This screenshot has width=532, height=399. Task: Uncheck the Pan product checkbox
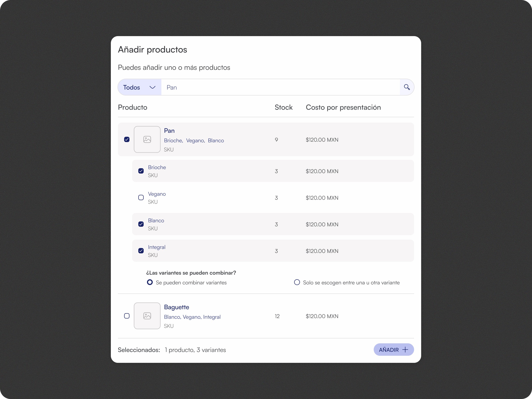coord(127,139)
